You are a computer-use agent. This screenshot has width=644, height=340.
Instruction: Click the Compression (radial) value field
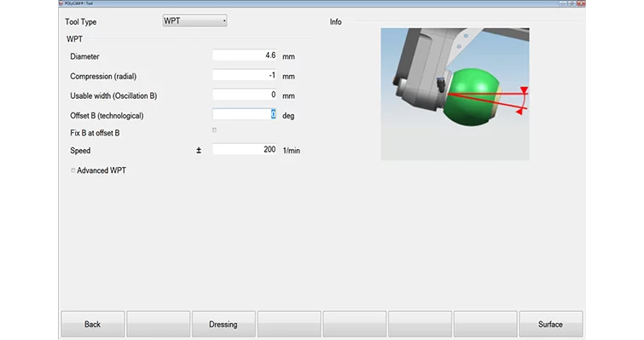245,76
